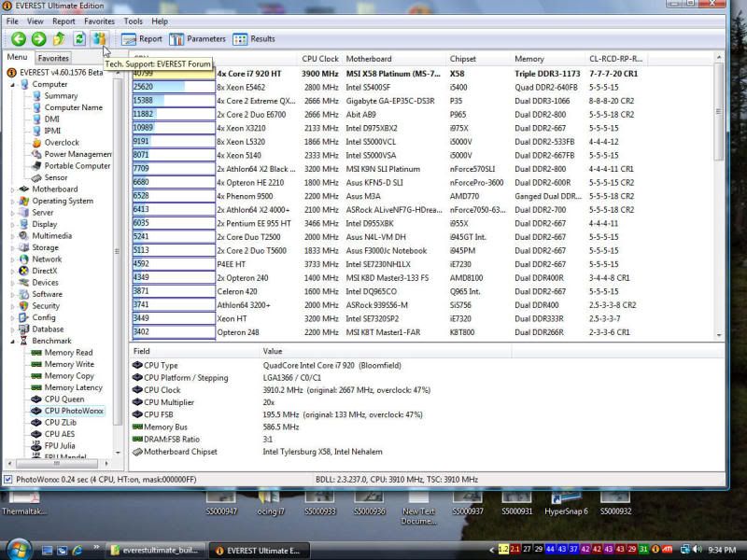Open the Report menu
The height and width of the screenshot is (560, 747).
(x=63, y=21)
